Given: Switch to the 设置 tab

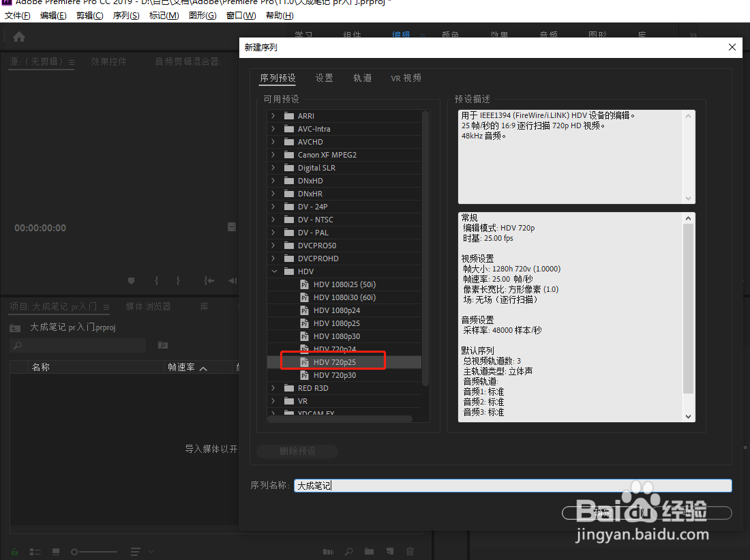Looking at the screenshot, I should pyautogui.click(x=325, y=78).
